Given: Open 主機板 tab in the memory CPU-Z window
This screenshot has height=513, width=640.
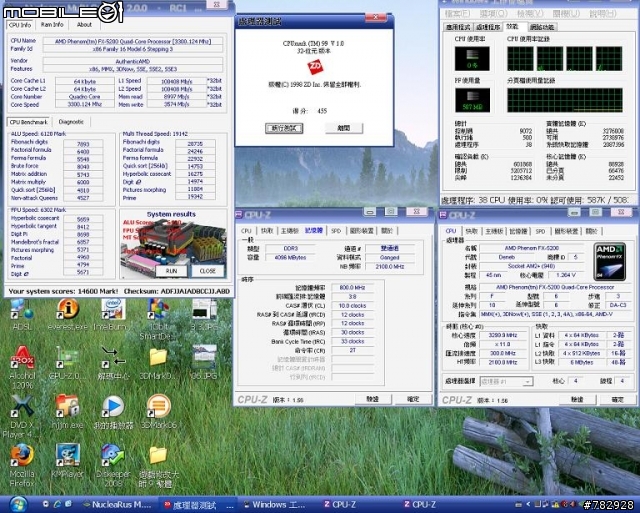Looking at the screenshot, I should click(289, 231).
